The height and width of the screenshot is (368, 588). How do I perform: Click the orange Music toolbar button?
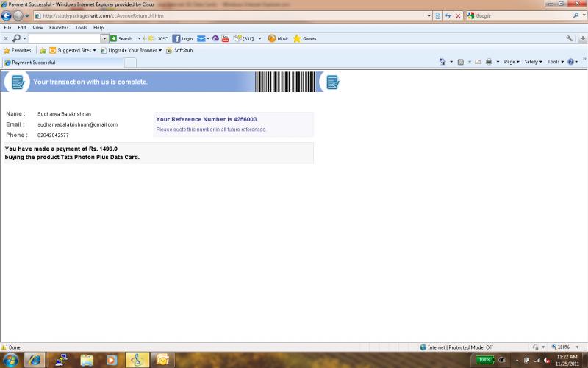[x=278, y=38]
